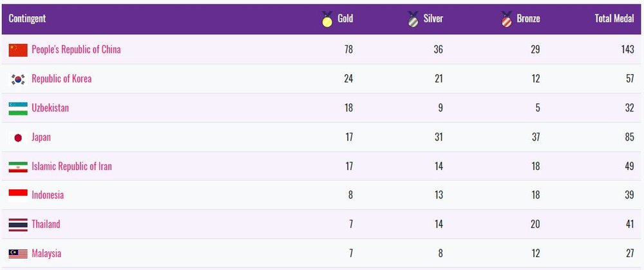Click the Malaysia flag icon

pos(18,253)
